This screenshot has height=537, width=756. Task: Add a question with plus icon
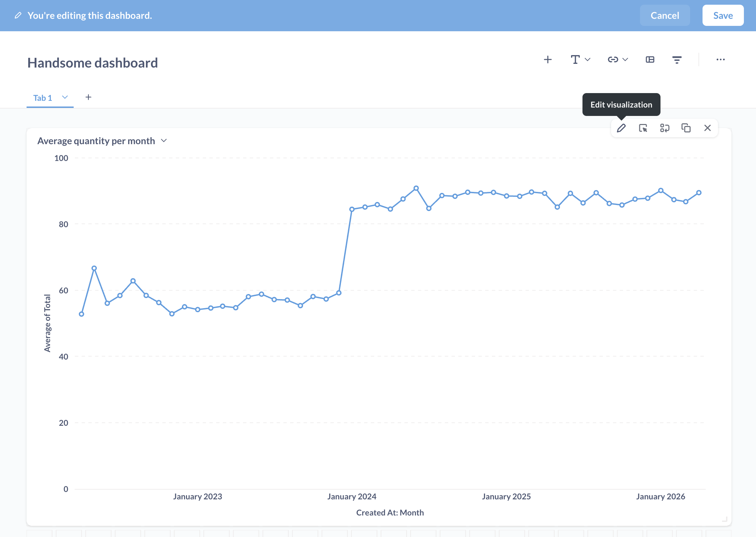tap(548, 59)
